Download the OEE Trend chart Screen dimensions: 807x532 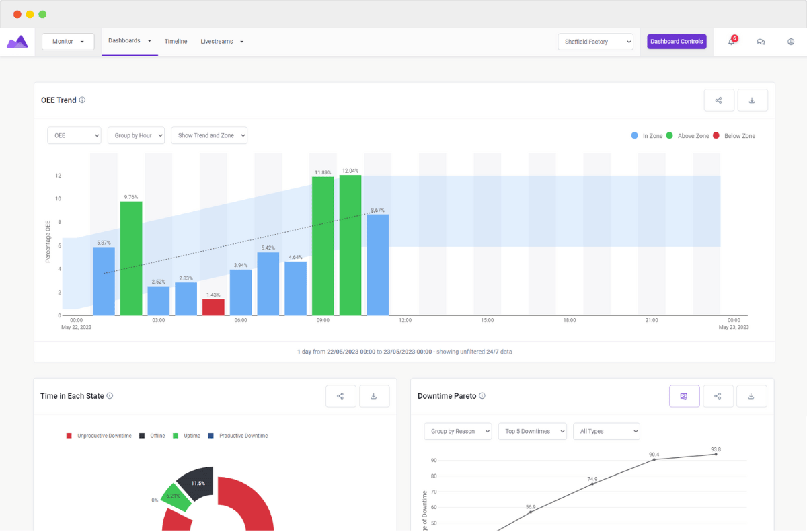tap(753, 100)
